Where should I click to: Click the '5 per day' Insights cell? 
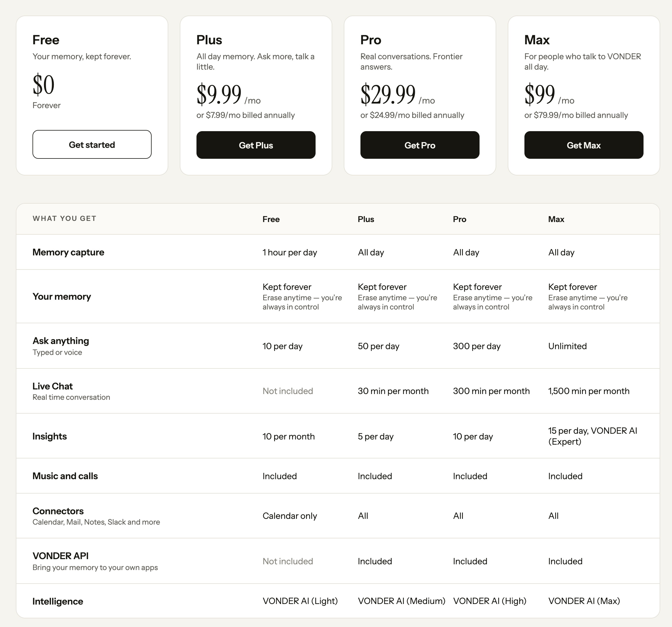[x=376, y=436]
